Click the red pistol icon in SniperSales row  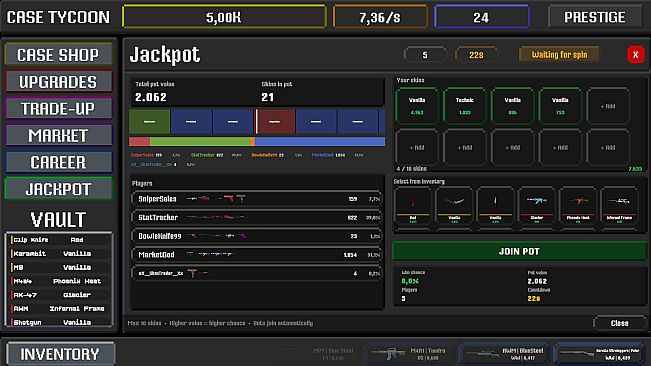[x=228, y=199]
